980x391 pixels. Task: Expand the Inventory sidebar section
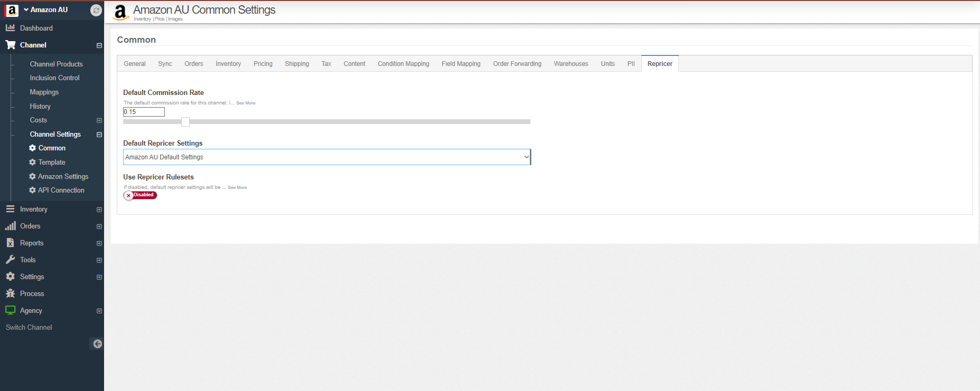pos(99,209)
